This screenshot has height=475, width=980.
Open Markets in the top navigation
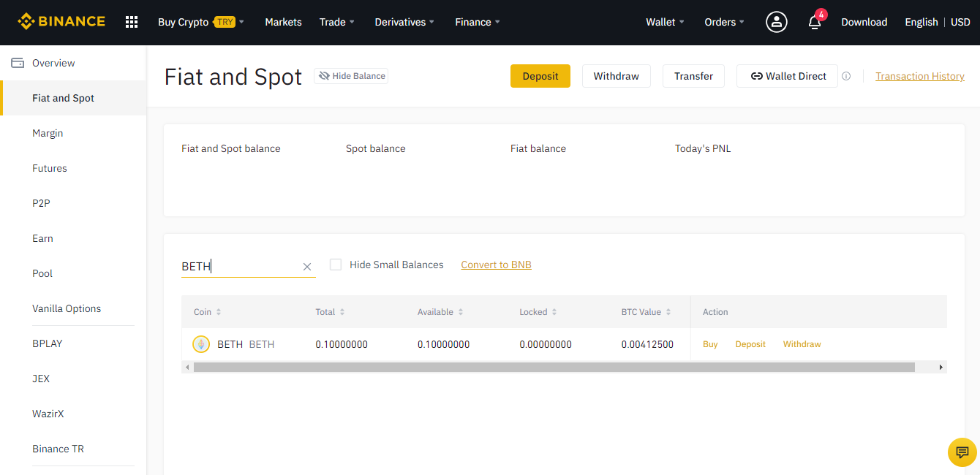283,22
